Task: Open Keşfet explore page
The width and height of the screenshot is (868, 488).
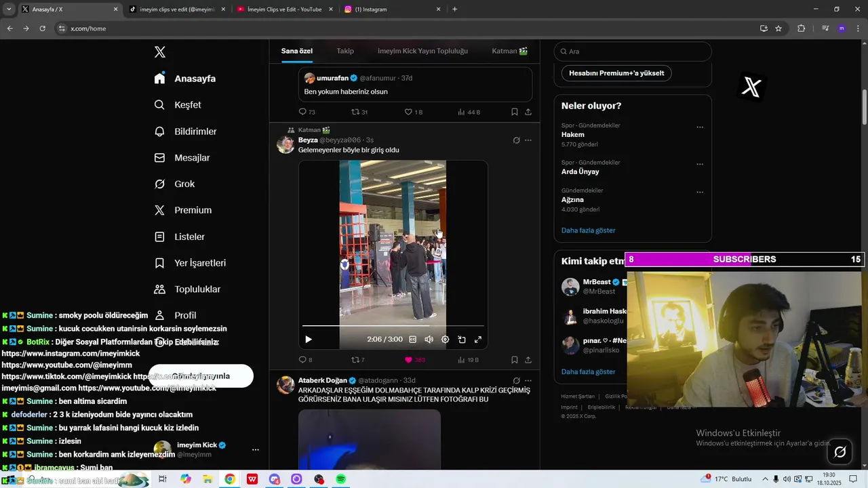Action: 177,105
